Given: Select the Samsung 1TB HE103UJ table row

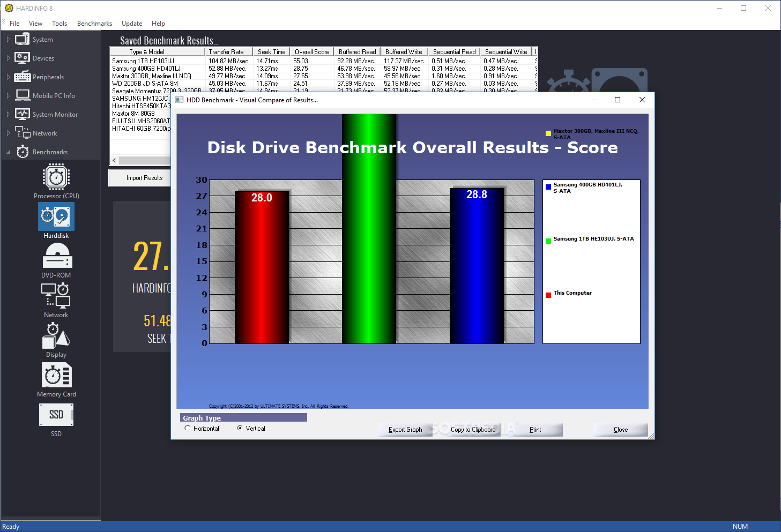Looking at the screenshot, I should 323,61.
